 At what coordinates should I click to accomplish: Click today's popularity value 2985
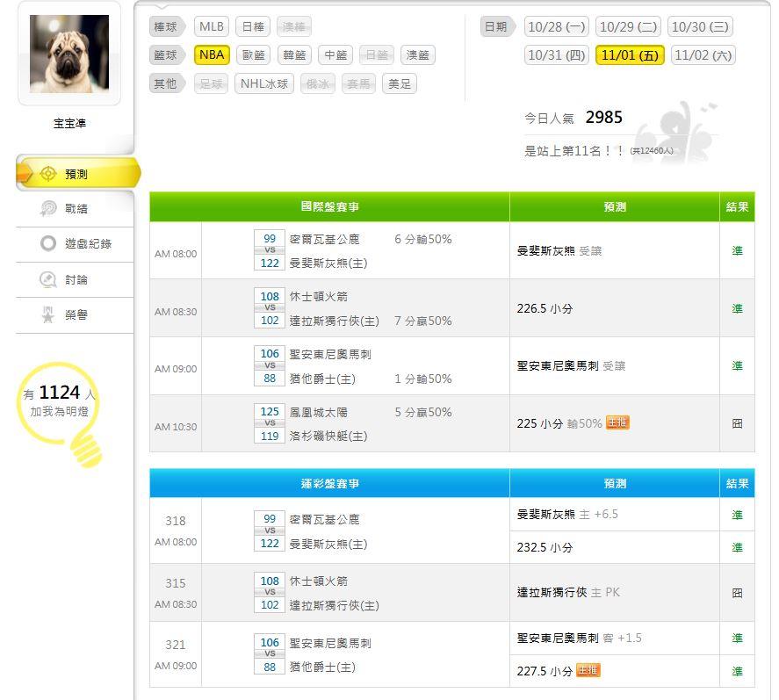pyautogui.click(x=603, y=117)
